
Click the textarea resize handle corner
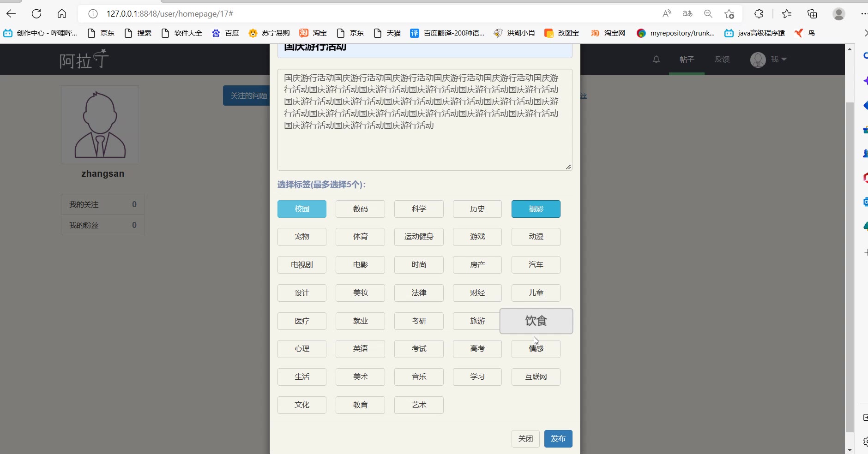(568, 167)
